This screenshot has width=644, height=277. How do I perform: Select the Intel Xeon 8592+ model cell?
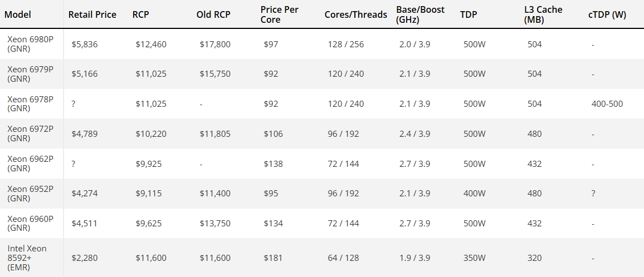tap(27, 258)
